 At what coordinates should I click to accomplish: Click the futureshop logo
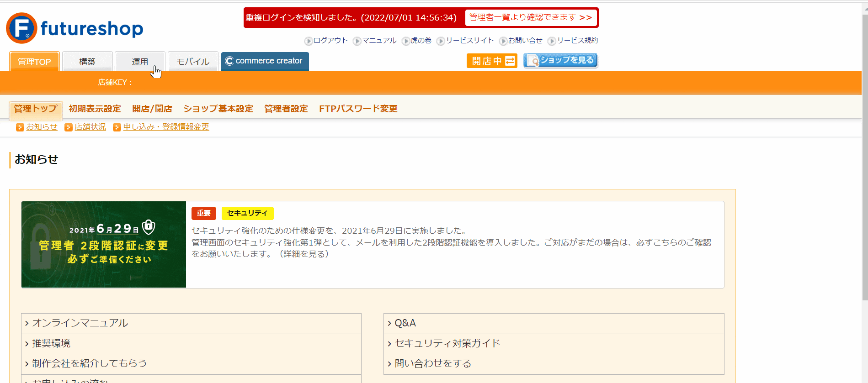pos(75,28)
